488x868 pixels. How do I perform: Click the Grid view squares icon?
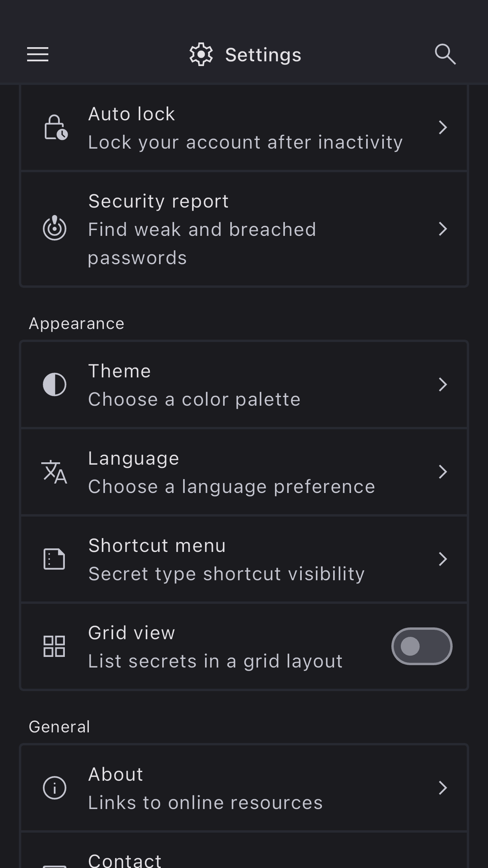pyautogui.click(x=54, y=646)
